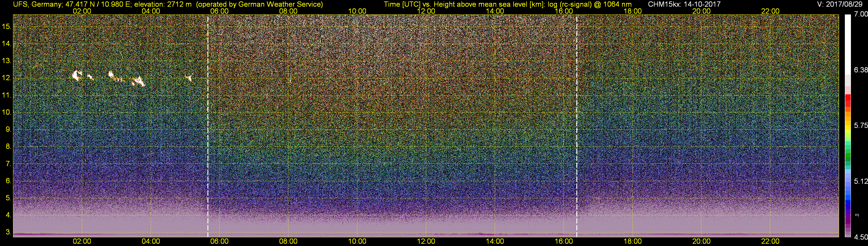Click the 'elevation: 2712 m' text

pos(163,4)
